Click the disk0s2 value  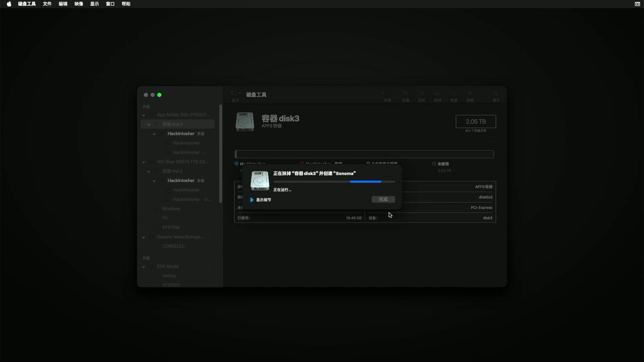(x=486, y=197)
